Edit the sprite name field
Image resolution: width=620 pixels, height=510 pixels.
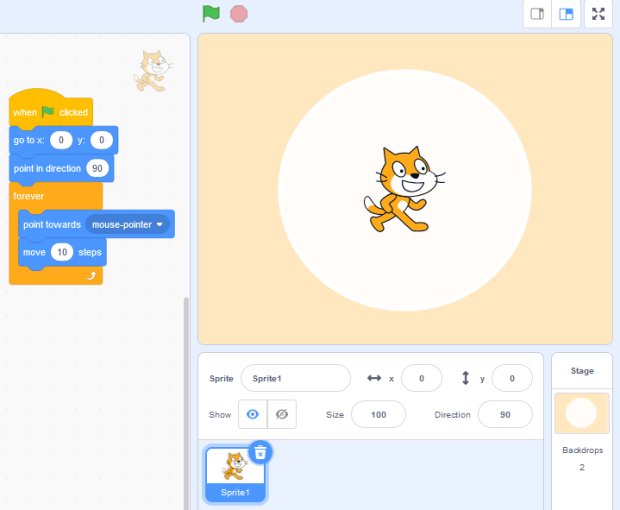click(295, 378)
